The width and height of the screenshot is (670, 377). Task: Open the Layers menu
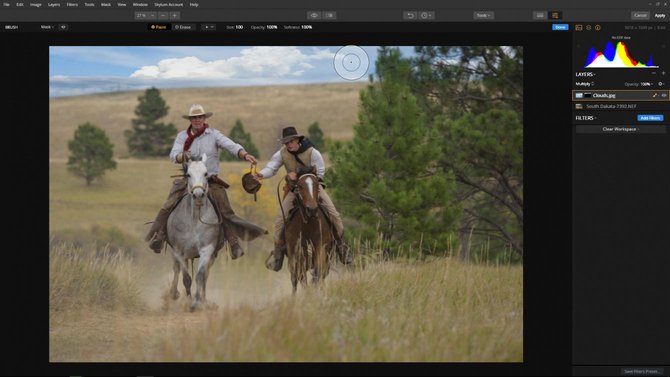point(54,4)
